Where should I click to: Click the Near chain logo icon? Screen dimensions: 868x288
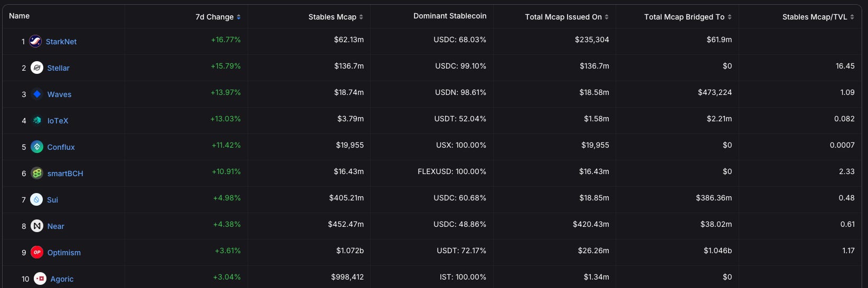pyautogui.click(x=37, y=226)
